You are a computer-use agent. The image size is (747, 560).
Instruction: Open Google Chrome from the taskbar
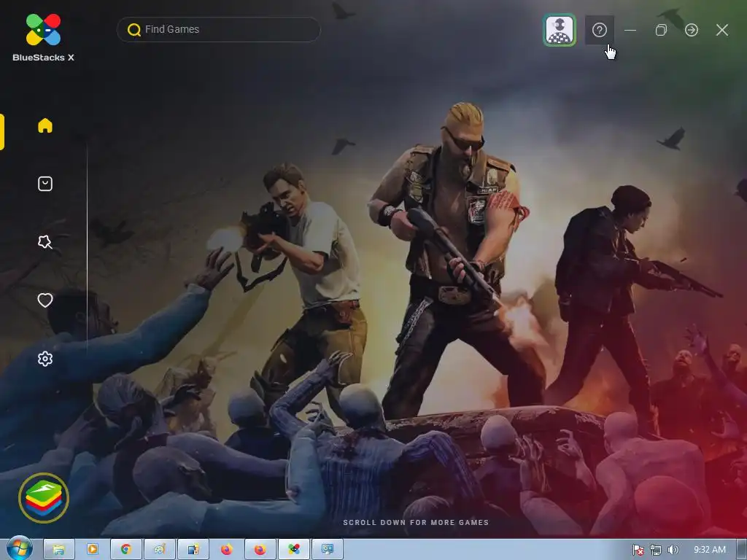click(125, 550)
